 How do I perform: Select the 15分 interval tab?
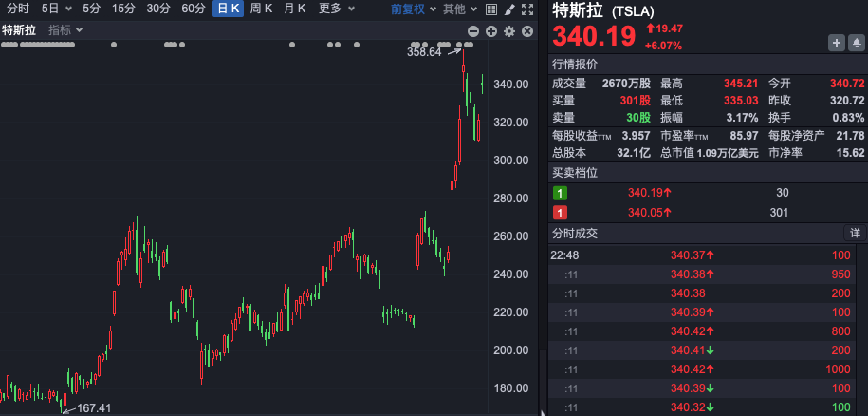pos(123,9)
